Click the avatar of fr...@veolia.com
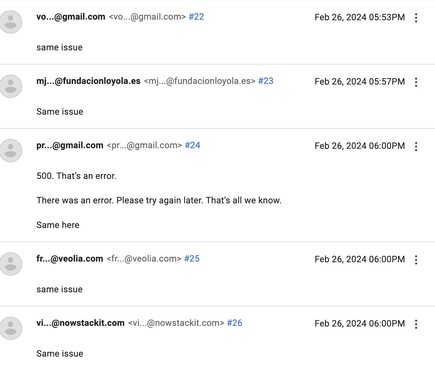435x368 pixels. point(11,264)
